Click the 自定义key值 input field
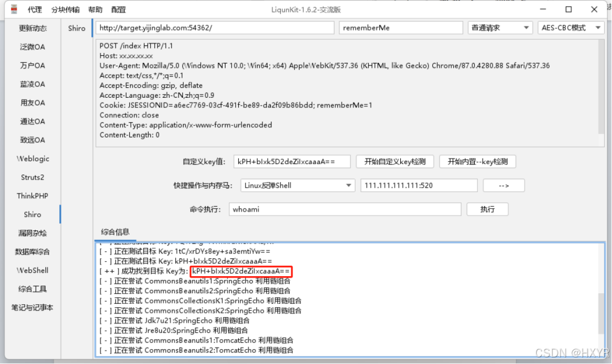The height and width of the screenshot is (364, 612). 292,161
